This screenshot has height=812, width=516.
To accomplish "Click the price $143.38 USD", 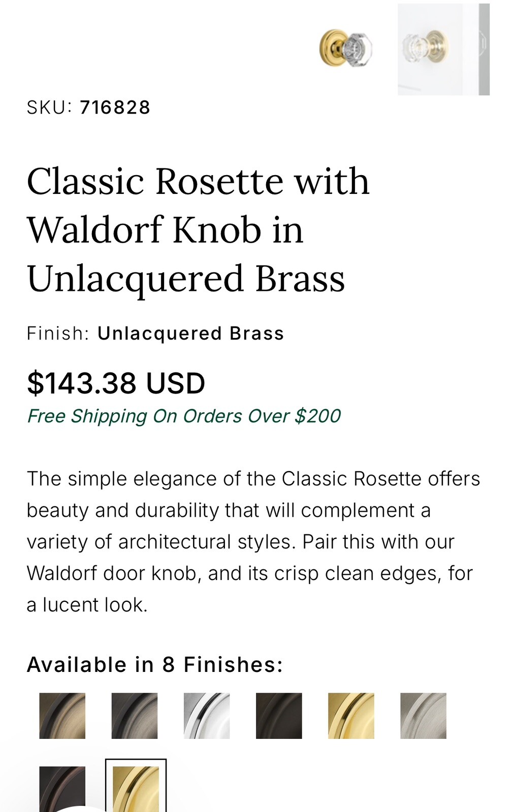I will 116,384.
